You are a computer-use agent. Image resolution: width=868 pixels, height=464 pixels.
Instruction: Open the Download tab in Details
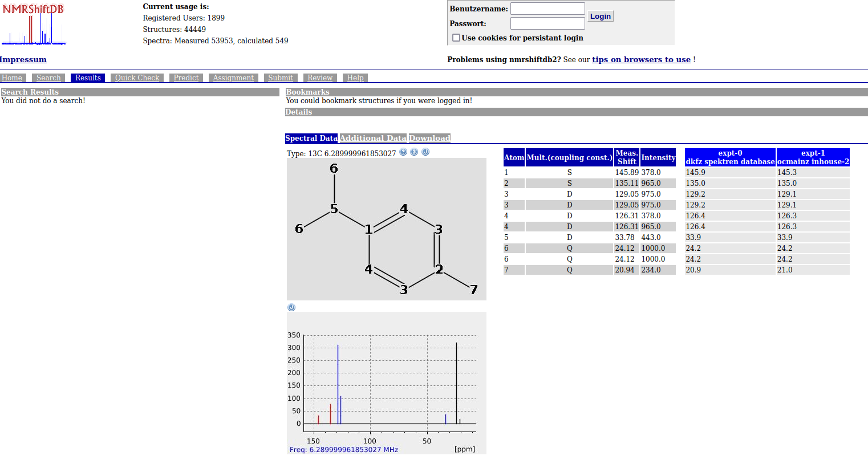[x=429, y=138]
